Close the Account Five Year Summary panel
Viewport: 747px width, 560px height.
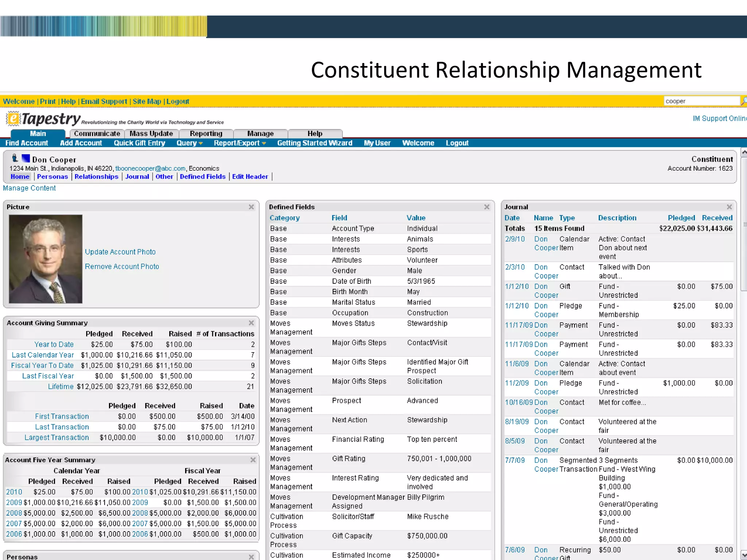click(253, 460)
